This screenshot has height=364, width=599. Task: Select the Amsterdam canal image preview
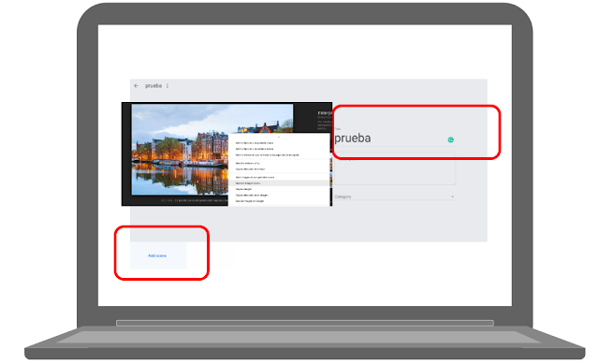tap(180, 150)
